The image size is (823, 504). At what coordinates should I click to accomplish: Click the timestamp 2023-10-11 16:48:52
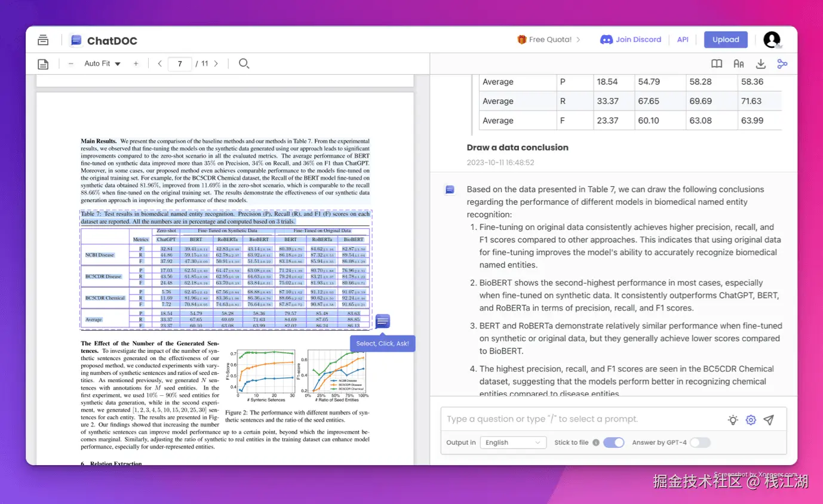[x=500, y=162]
